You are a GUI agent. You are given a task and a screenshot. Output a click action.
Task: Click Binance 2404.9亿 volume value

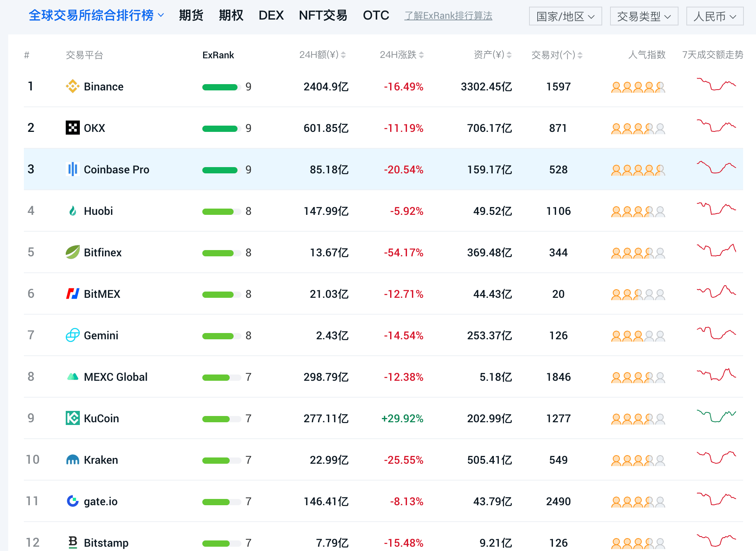pos(326,86)
